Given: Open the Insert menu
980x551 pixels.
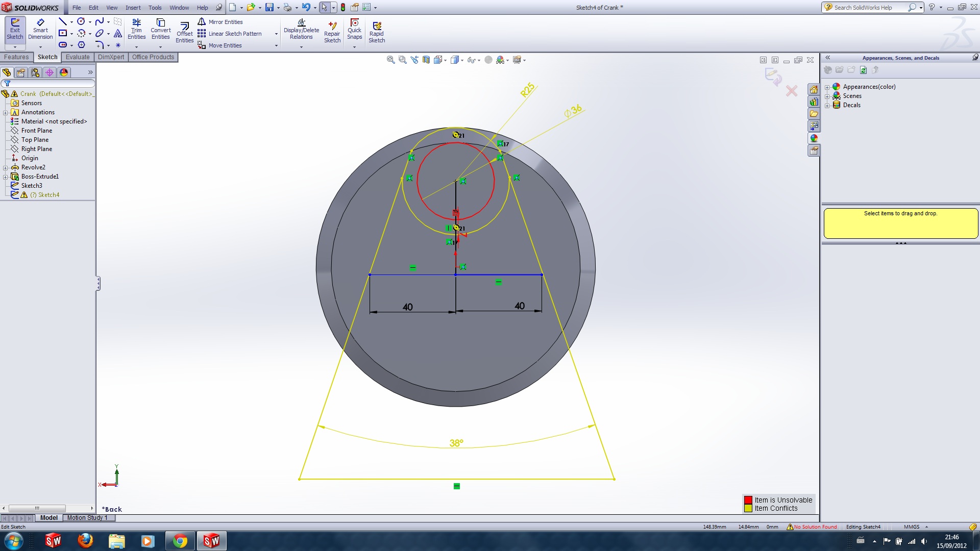Looking at the screenshot, I should 133,8.
